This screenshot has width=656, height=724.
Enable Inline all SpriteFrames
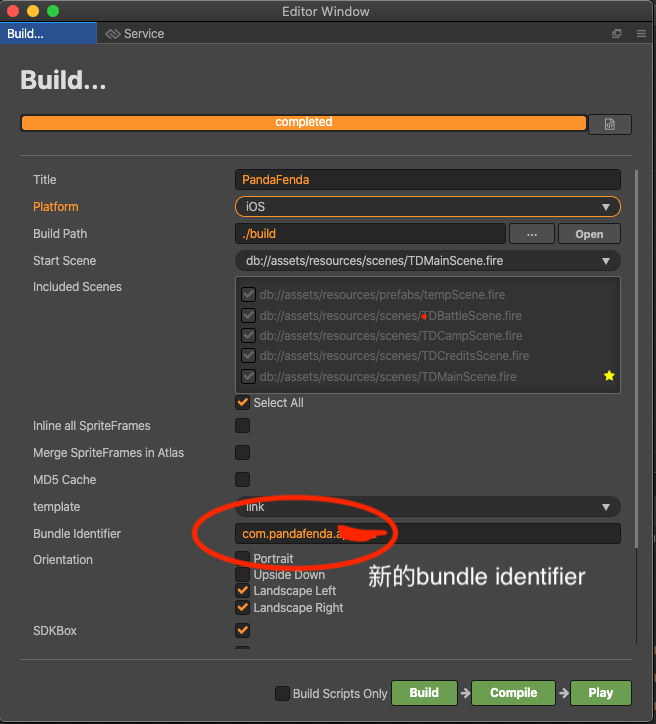242,426
